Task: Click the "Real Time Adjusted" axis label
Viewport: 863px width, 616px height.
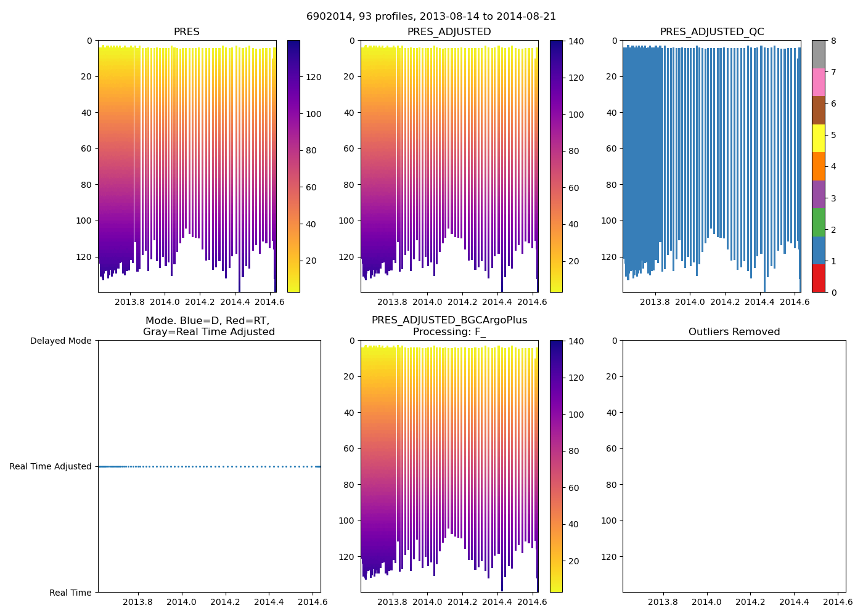Action: point(51,466)
